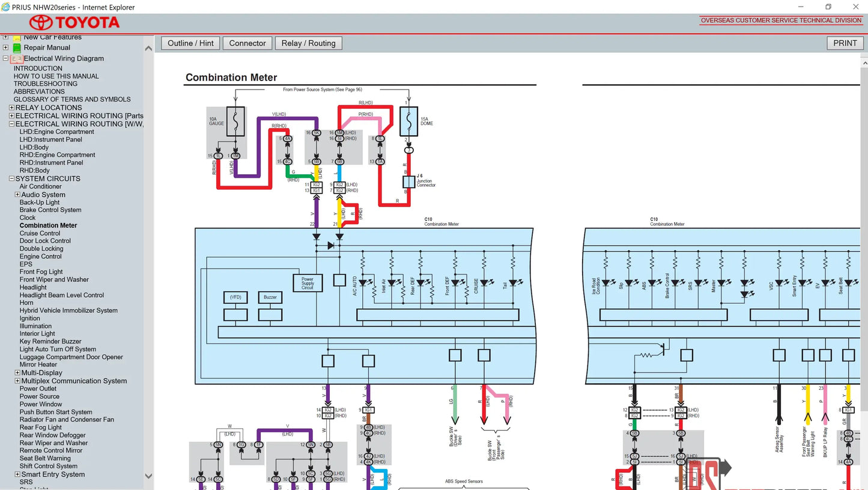Image resolution: width=868 pixels, height=490 pixels.
Task: Restore the browser window size
Action: [828, 7]
